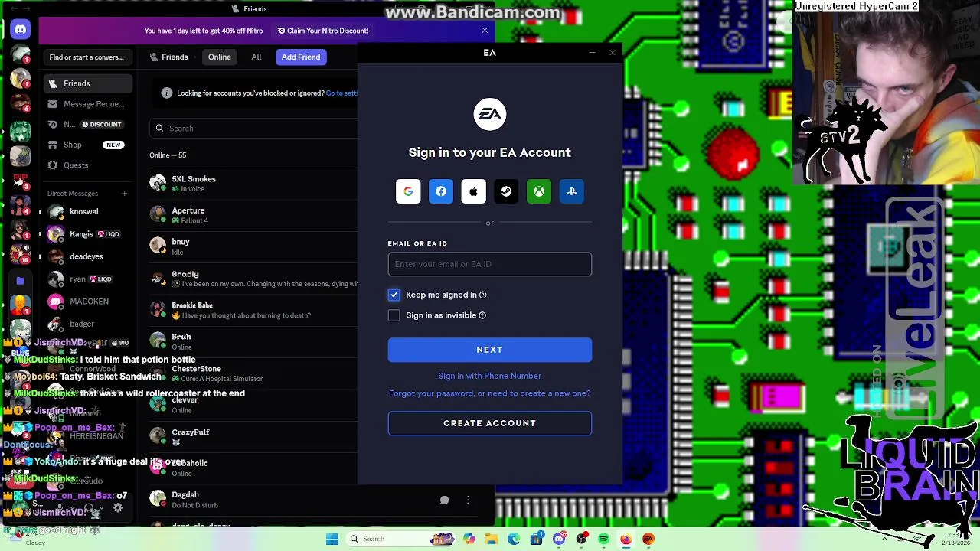The image size is (980, 551).
Task: Open Spotify from the taskbar
Action: pyautogui.click(x=603, y=539)
